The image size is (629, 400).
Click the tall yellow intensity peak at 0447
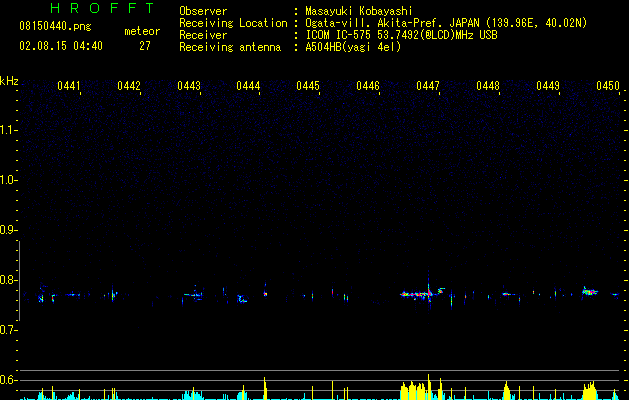(428, 387)
